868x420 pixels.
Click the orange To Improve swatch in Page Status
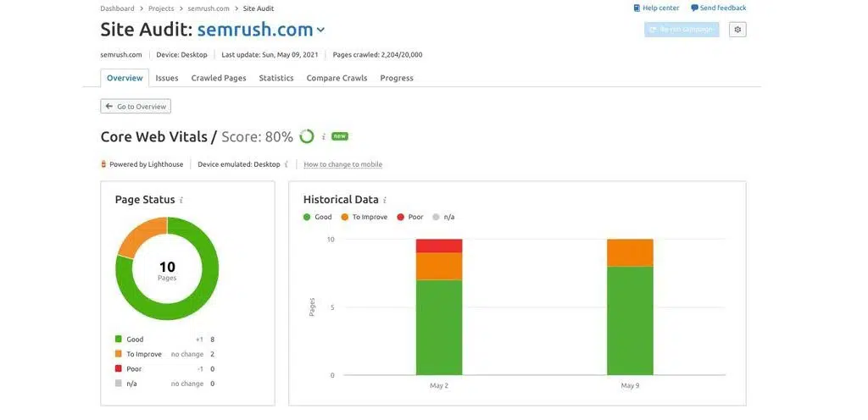pos(119,354)
